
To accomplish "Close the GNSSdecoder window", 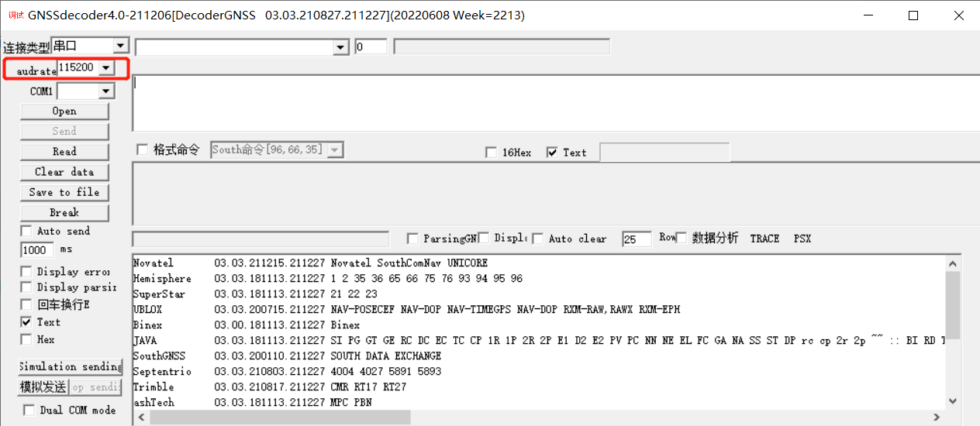I will point(960,15).
